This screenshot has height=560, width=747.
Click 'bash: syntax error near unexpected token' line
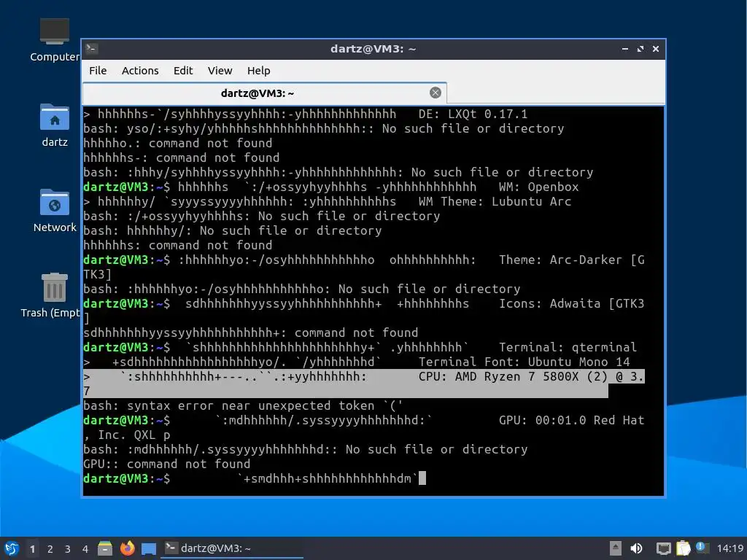click(243, 405)
